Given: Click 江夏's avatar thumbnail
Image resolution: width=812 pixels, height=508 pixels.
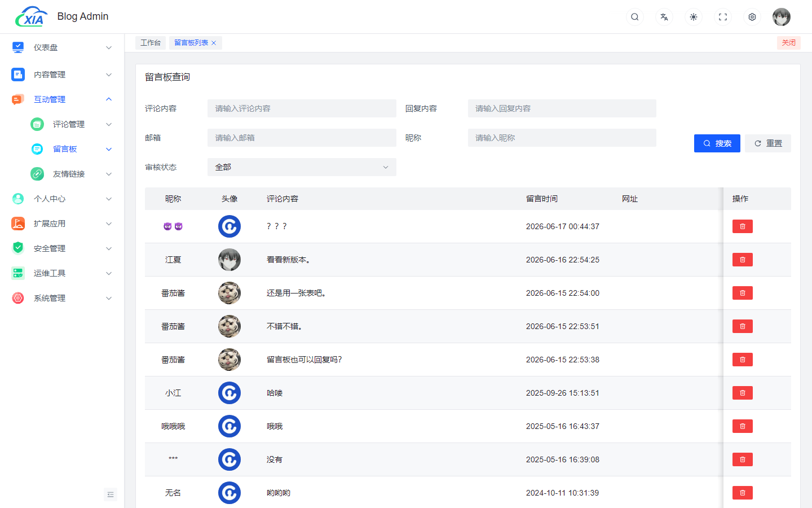Looking at the screenshot, I should click(230, 260).
